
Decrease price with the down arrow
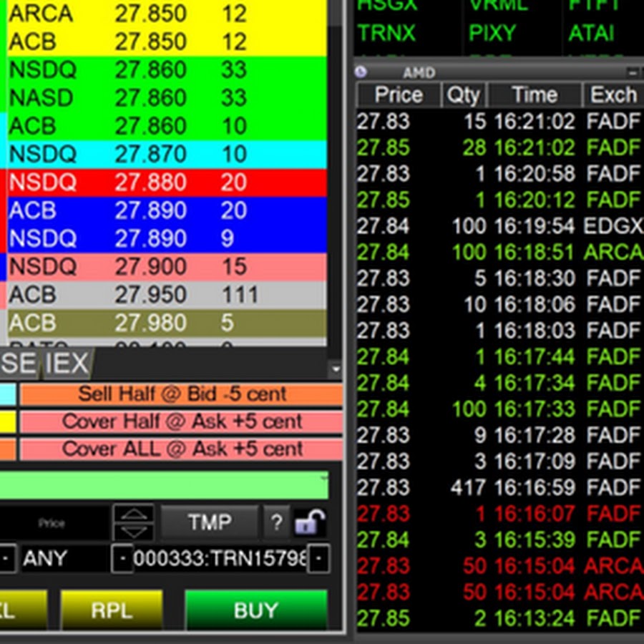click(x=133, y=531)
